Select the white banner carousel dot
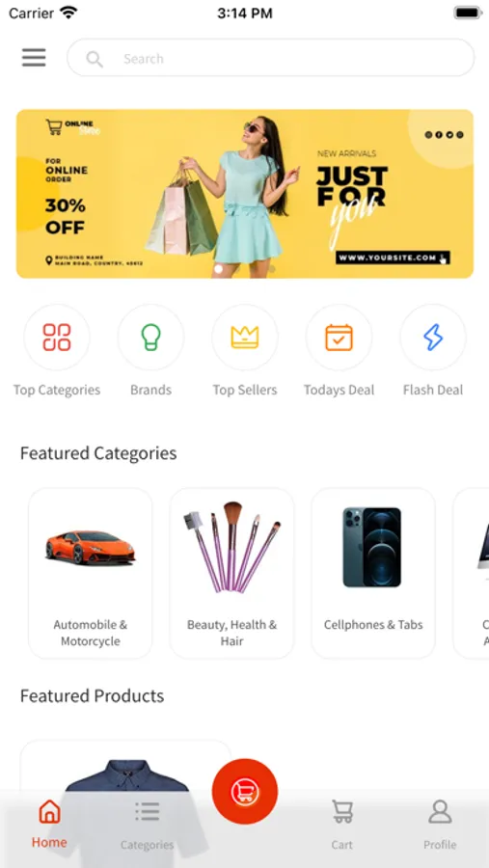This screenshot has width=489, height=868. point(218,269)
